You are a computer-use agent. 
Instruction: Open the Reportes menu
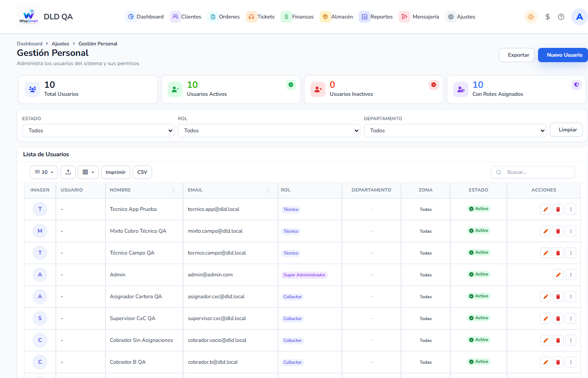376,17
